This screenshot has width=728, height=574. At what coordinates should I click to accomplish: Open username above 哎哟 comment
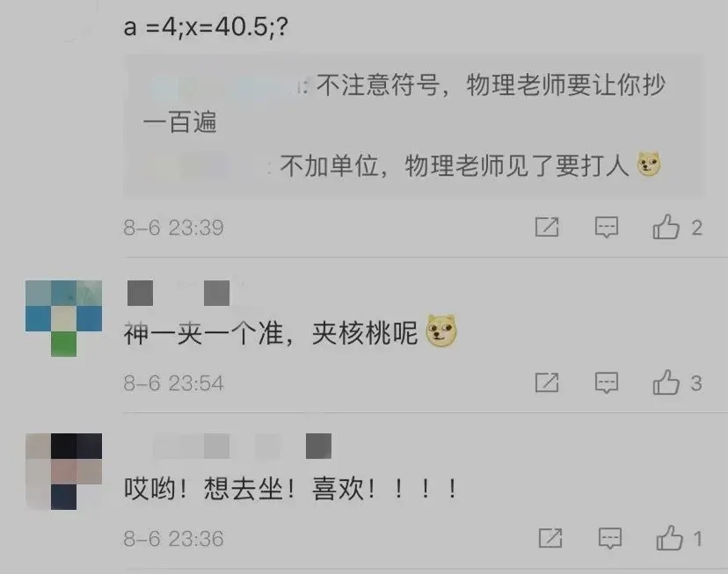pos(243,446)
